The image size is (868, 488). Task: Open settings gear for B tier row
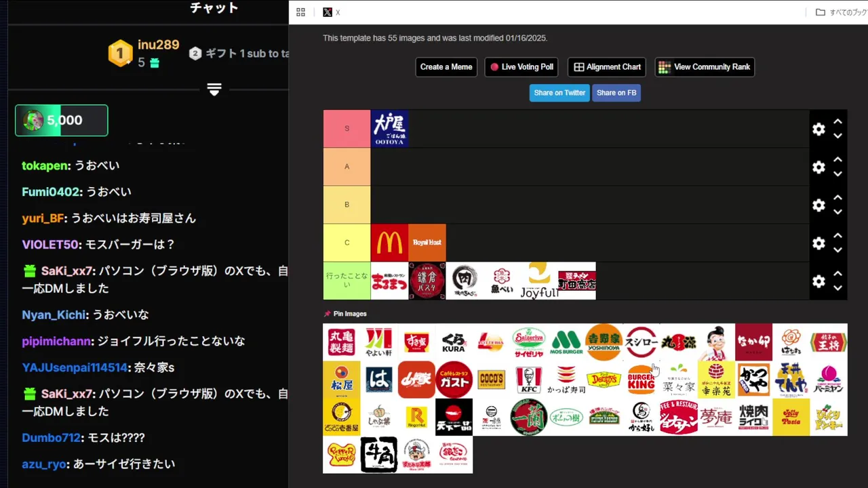818,205
